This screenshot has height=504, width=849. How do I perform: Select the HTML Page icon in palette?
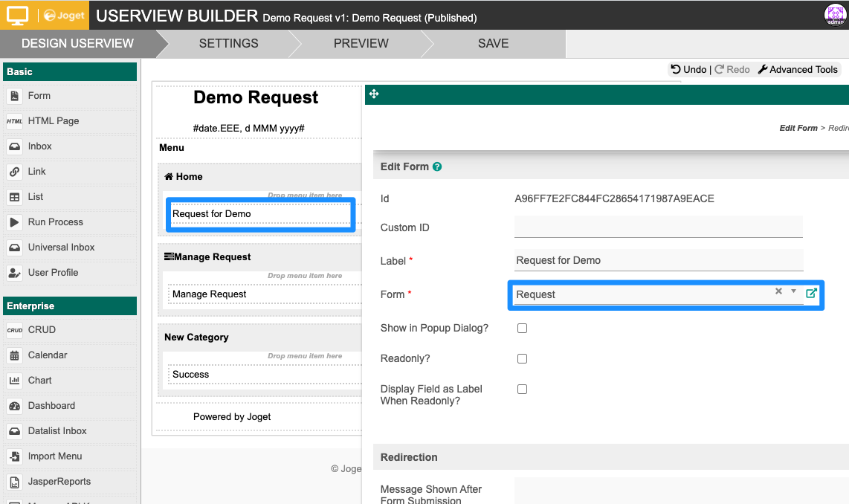tap(15, 121)
